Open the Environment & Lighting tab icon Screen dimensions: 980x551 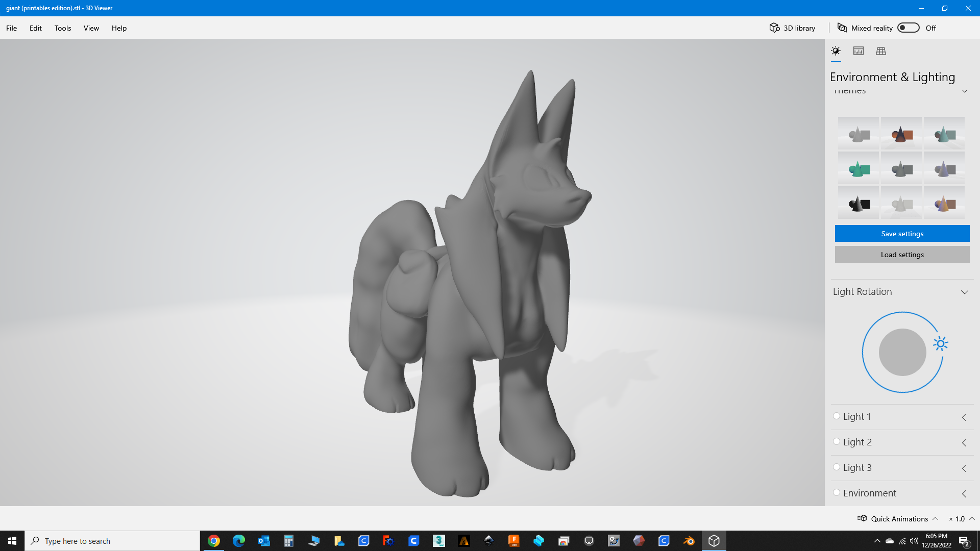[x=836, y=51]
